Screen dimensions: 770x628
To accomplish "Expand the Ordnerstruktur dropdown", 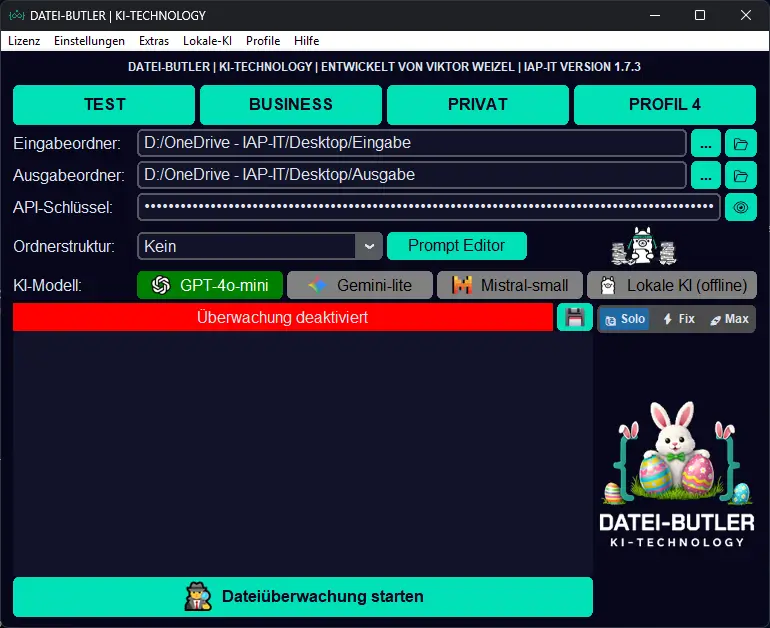I will pyautogui.click(x=369, y=246).
